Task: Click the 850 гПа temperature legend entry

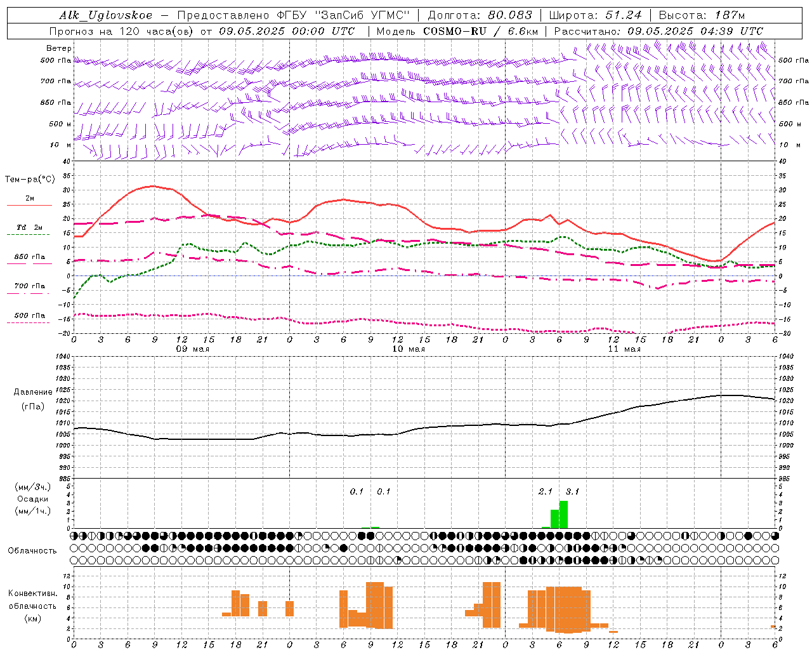Action: [29, 259]
